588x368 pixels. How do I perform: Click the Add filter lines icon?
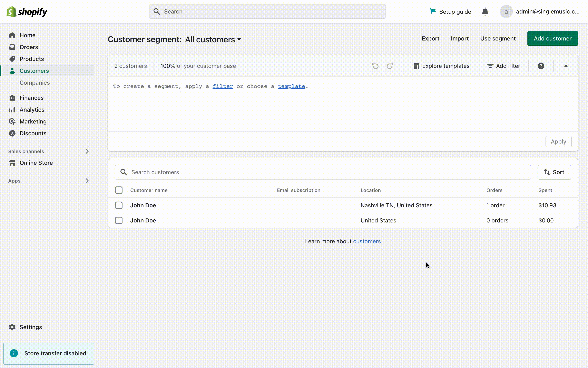pos(490,66)
